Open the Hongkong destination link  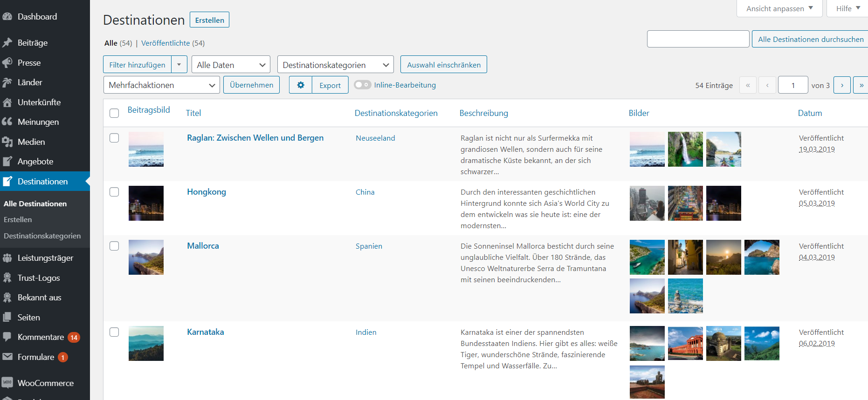tap(207, 192)
